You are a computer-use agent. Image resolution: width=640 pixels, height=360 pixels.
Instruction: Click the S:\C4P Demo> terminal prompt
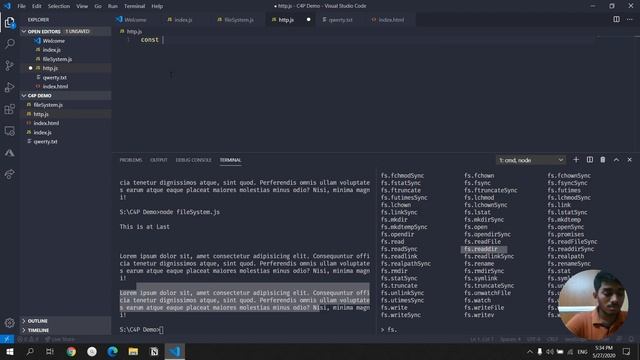tap(140, 329)
